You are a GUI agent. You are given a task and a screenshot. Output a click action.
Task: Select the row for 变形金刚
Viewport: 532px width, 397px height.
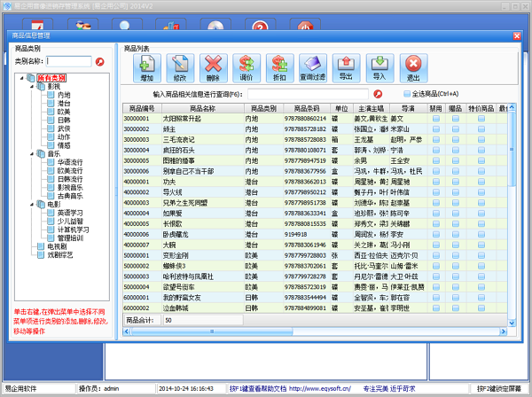coord(315,255)
